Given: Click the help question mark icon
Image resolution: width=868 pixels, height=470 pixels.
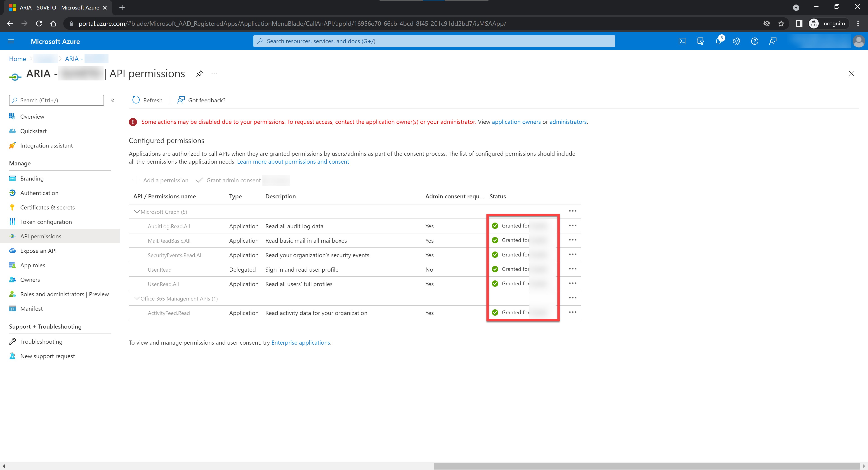Looking at the screenshot, I should [755, 41].
